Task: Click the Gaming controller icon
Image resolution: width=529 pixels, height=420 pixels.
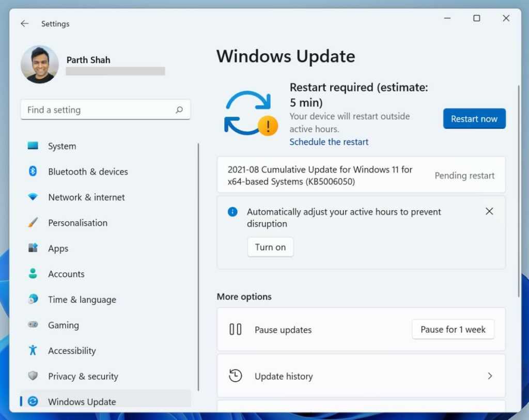Action: (33, 325)
